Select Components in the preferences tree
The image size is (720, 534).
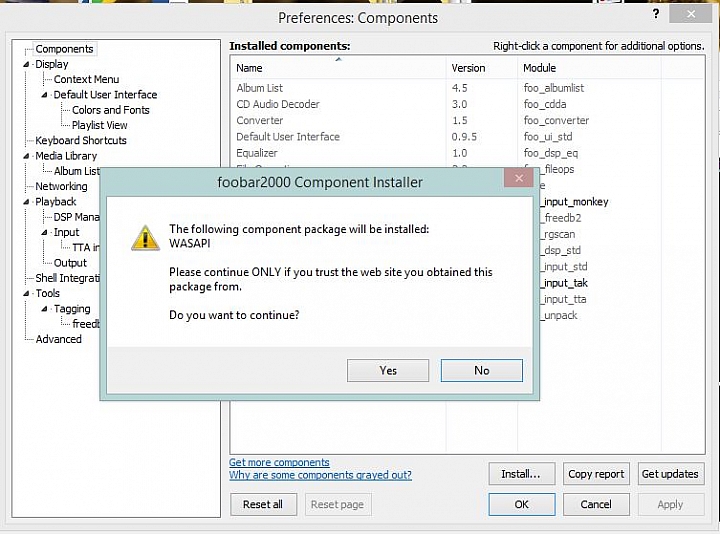click(x=64, y=49)
